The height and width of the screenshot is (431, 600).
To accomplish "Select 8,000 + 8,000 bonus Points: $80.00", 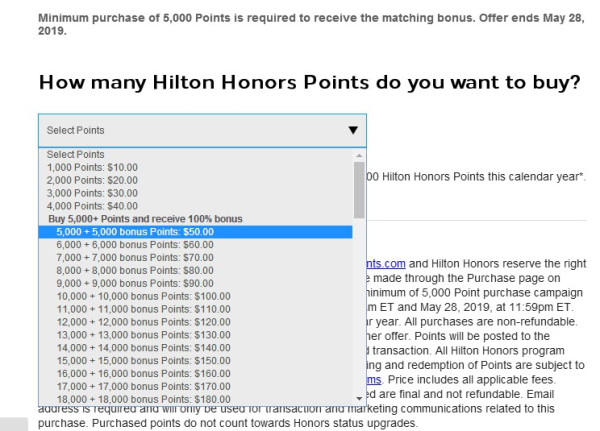I will [130, 270].
